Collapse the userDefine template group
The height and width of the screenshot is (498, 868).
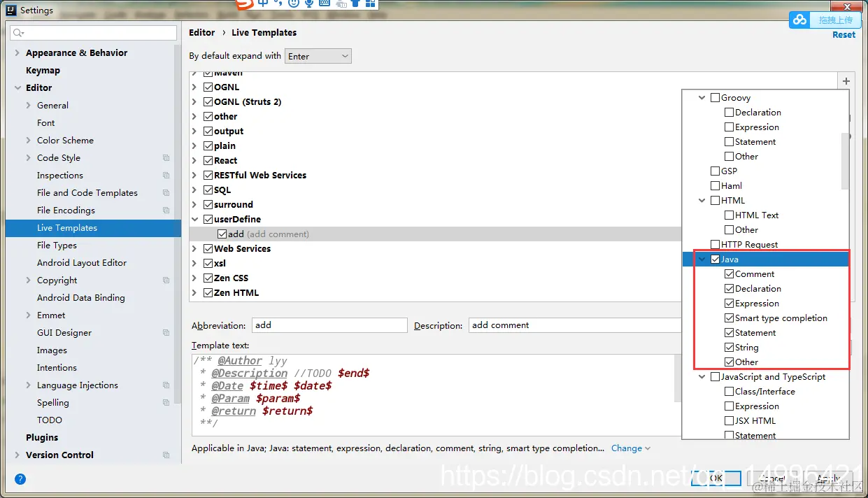(x=195, y=220)
